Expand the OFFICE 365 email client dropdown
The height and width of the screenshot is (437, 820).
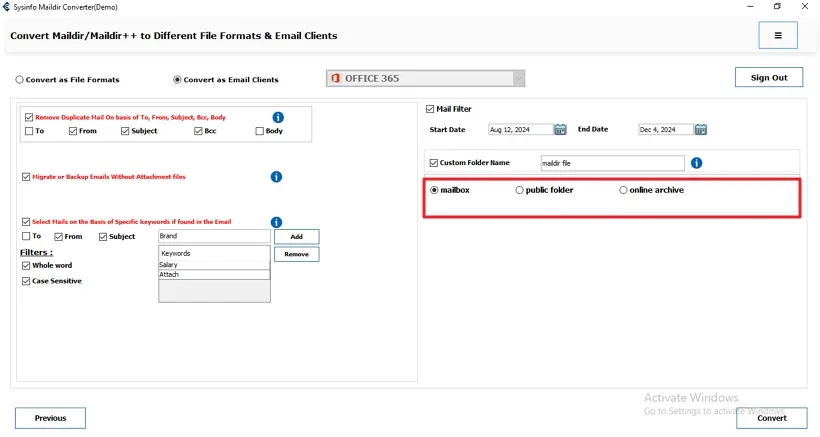point(518,79)
